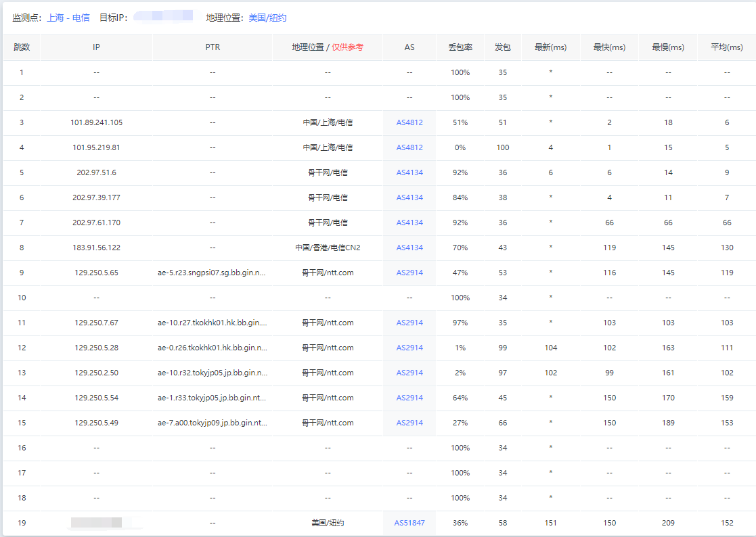Select IP cell 129.250.5.49
This screenshot has height=537, width=756.
[96, 423]
